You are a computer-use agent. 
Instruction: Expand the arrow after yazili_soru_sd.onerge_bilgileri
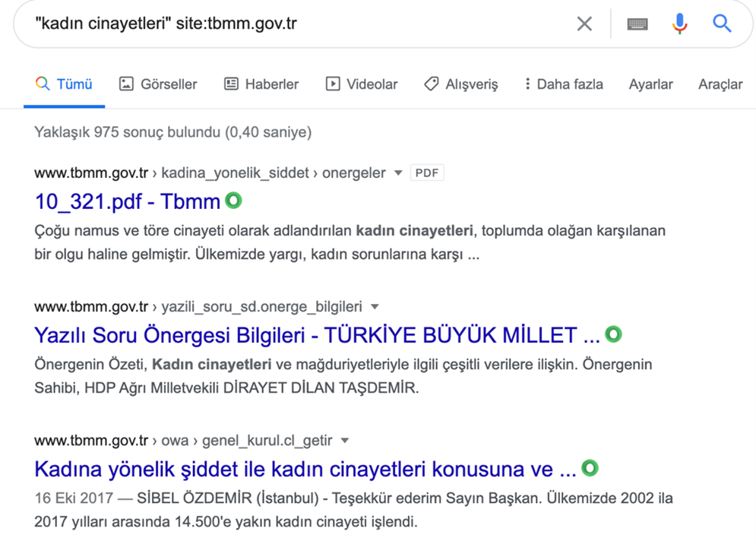(x=375, y=306)
